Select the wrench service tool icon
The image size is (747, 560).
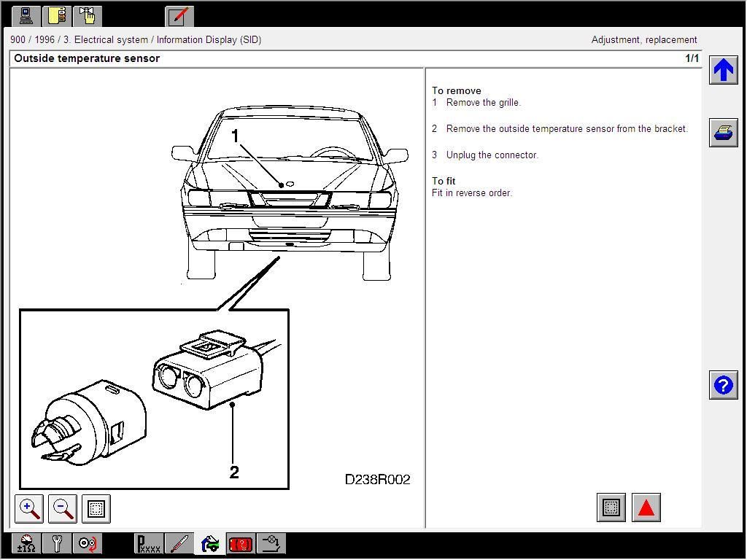57,543
